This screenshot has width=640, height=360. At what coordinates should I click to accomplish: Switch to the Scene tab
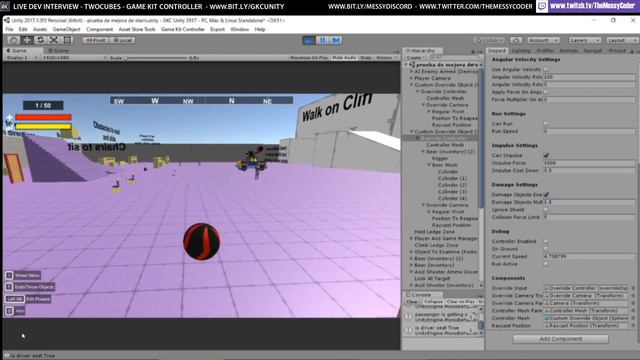pos(58,51)
